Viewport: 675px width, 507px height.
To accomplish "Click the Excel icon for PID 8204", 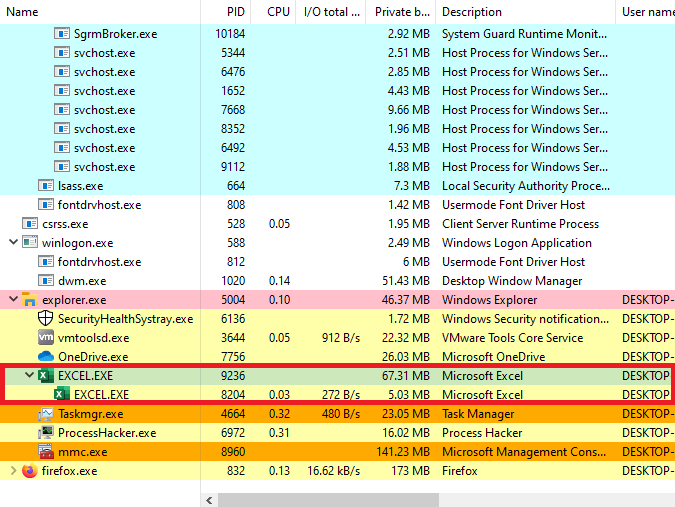I will click(62, 395).
